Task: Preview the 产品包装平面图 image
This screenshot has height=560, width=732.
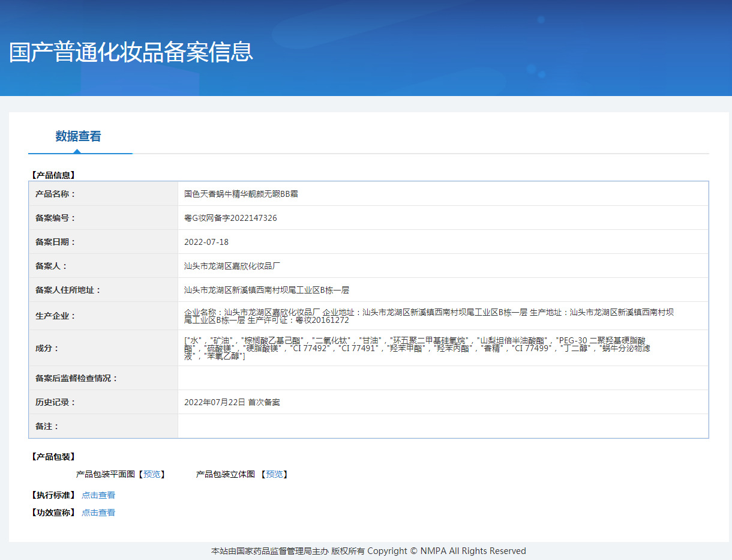Action: click(x=152, y=474)
